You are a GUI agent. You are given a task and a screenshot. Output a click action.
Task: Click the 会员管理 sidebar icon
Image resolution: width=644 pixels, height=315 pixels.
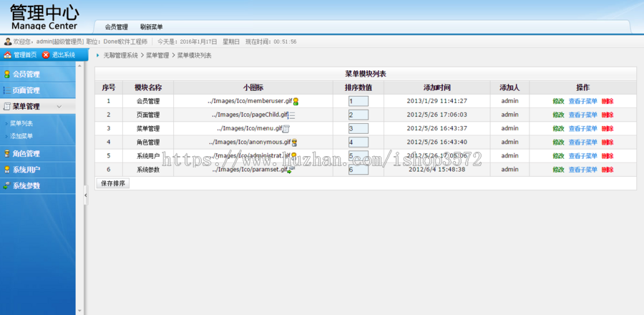[6, 74]
